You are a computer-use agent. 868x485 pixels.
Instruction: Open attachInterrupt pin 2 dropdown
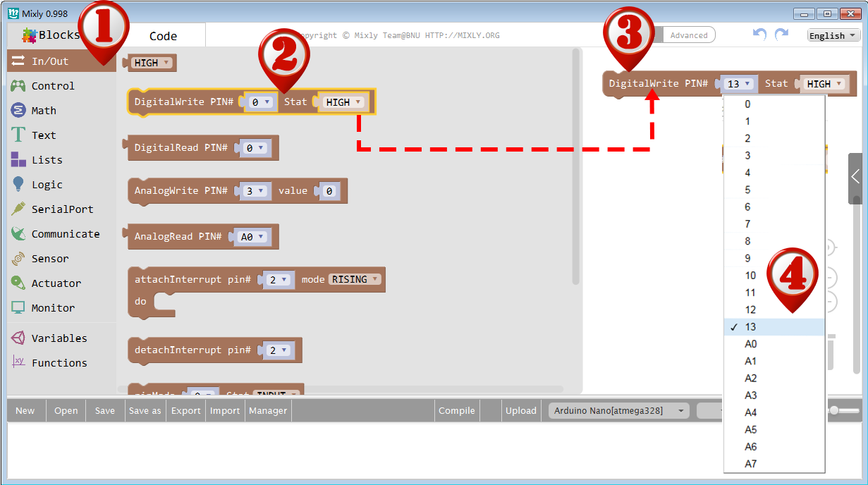278,280
